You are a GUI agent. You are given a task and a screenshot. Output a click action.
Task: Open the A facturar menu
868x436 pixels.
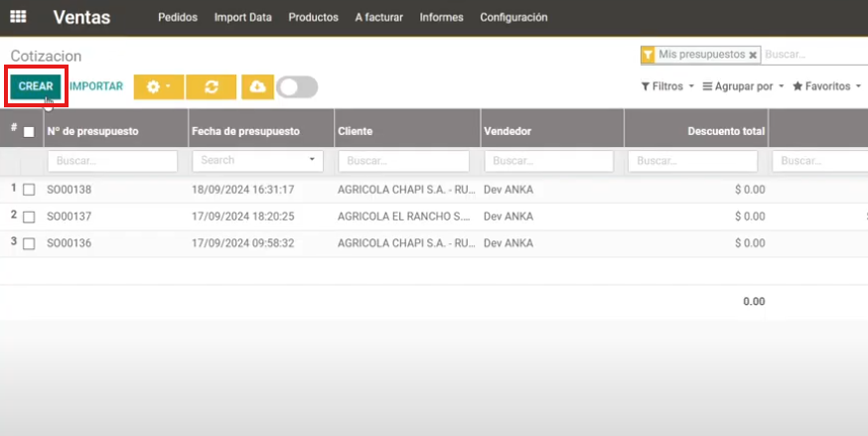click(378, 17)
